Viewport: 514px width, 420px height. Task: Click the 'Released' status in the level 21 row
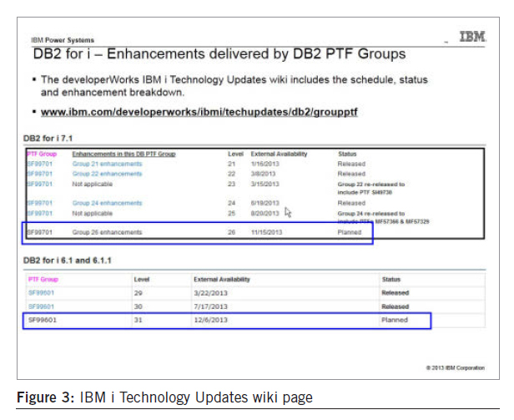tap(351, 164)
